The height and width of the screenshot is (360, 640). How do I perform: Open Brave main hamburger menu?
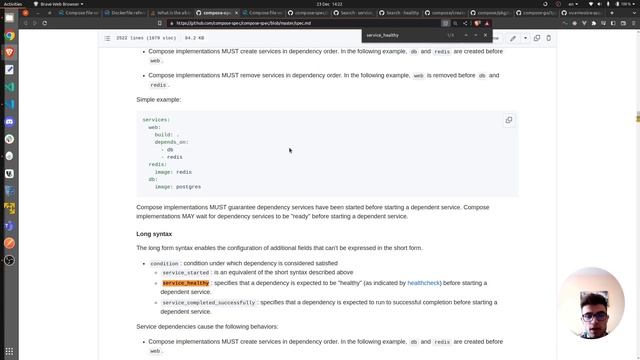pyautogui.click(x=633, y=23)
